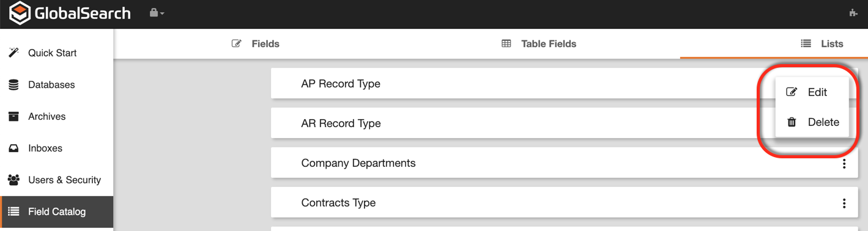This screenshot has width=868, height=231.
Task: Click the magic wand Quick Start icon
Action: 13,53
